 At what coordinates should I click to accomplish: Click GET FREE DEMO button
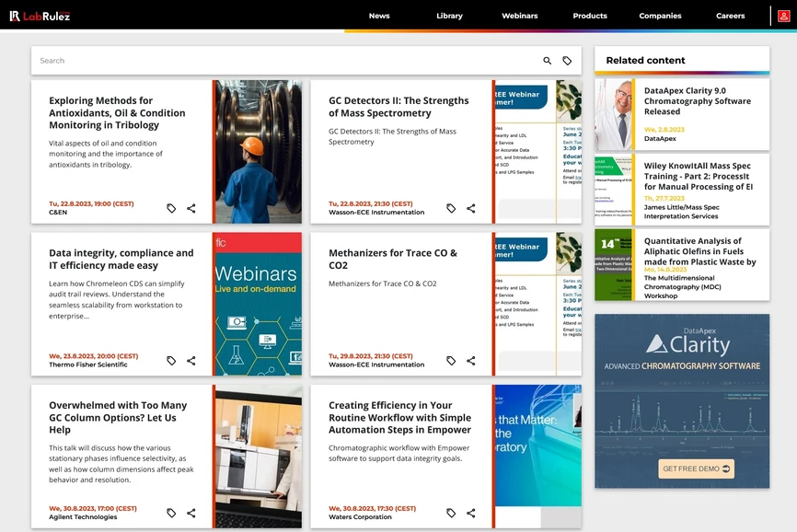pos(696,468)
